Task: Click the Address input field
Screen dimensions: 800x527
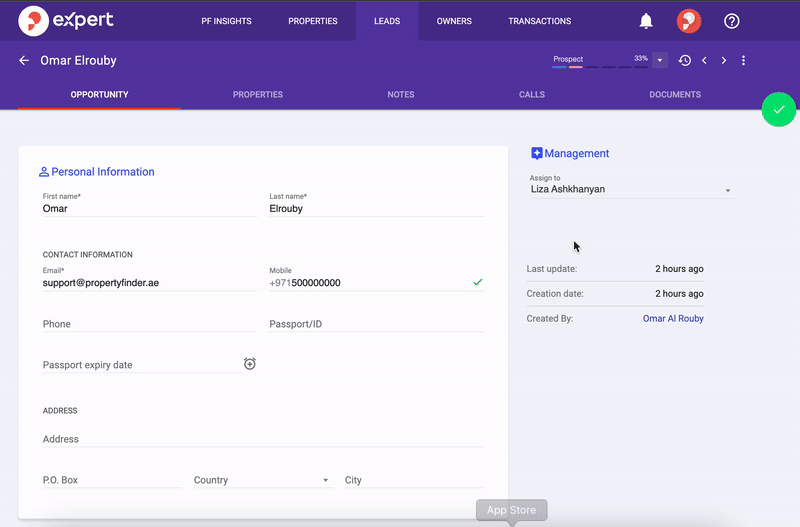Action: [263, 439]
